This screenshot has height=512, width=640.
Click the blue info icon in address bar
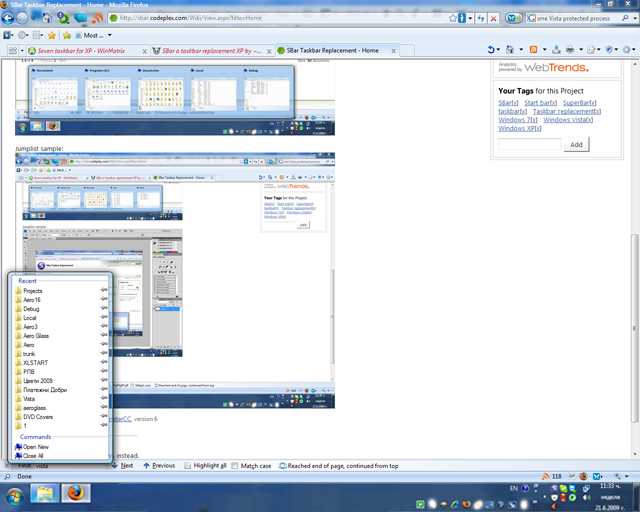coord(462,18)
